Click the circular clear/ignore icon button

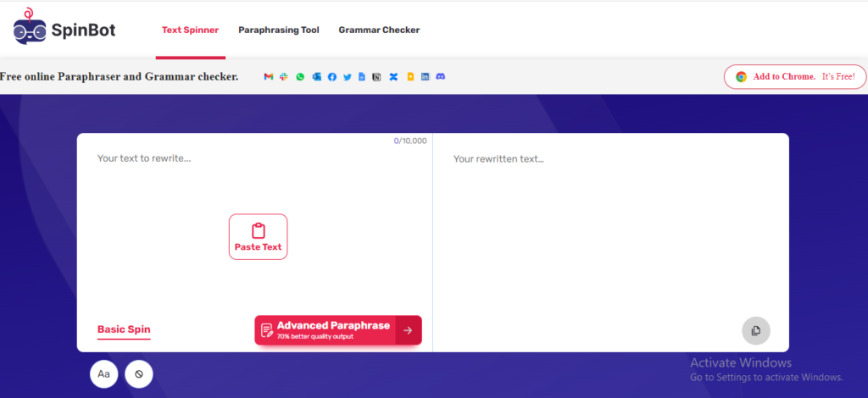tap(139, 373)
